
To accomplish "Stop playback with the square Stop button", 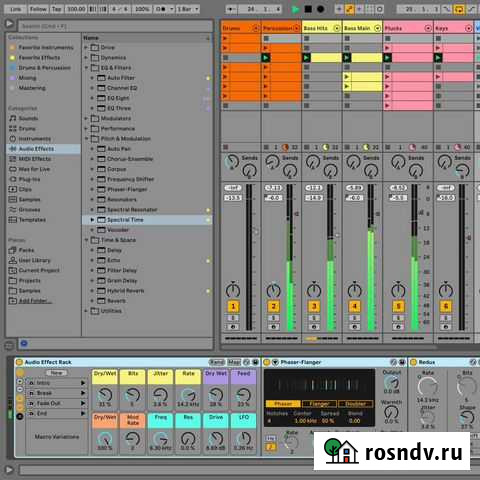I will coord(308,9).
